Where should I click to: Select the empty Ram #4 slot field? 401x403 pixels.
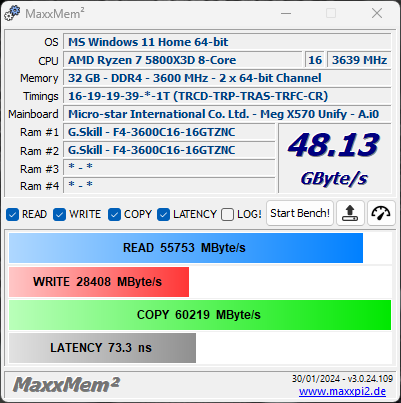click(169, 185)
